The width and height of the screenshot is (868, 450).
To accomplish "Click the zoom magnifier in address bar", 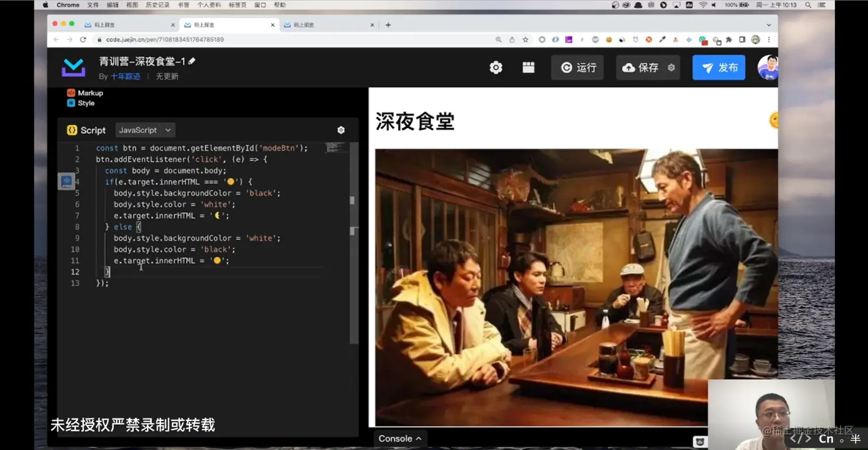I will click(x=498, y=40).
